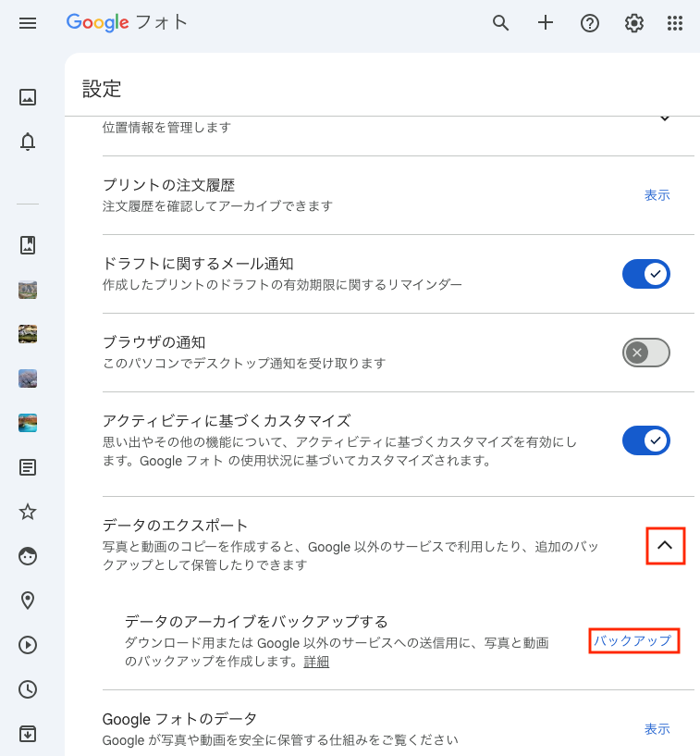Open places map pin icon in sidebar
700x756 pixels.
[28, 601]
